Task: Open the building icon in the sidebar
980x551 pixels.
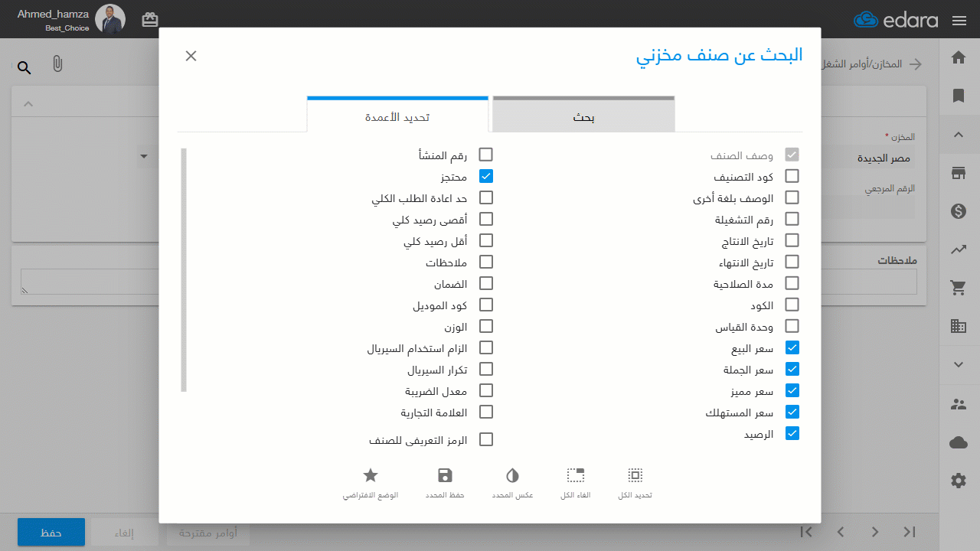Action: (959, 326)
